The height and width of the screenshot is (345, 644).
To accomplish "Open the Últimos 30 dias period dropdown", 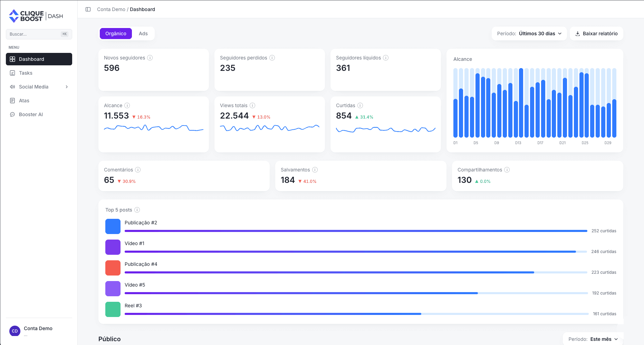I will click(529, 34).
